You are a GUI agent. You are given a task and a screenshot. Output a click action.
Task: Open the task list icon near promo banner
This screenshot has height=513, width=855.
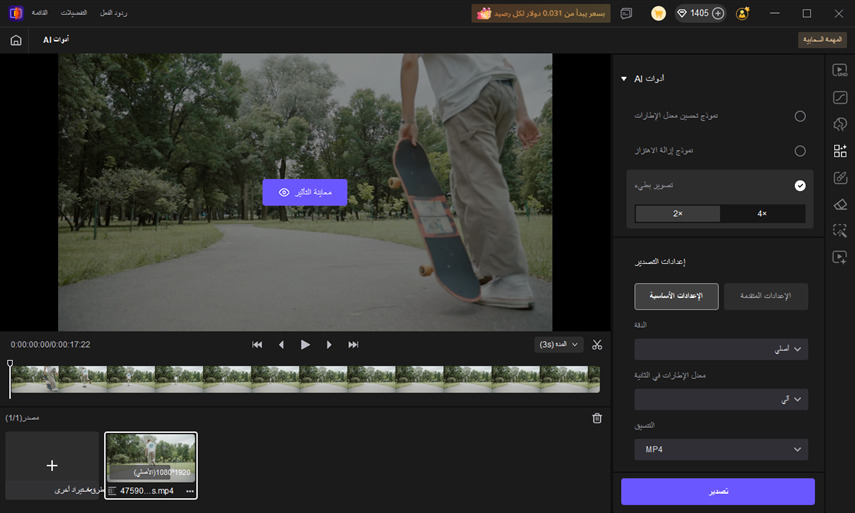coord(626,13)
